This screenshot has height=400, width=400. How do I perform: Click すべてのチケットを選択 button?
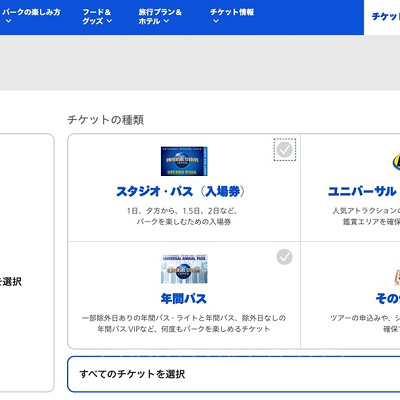click(x=234, y=374)
